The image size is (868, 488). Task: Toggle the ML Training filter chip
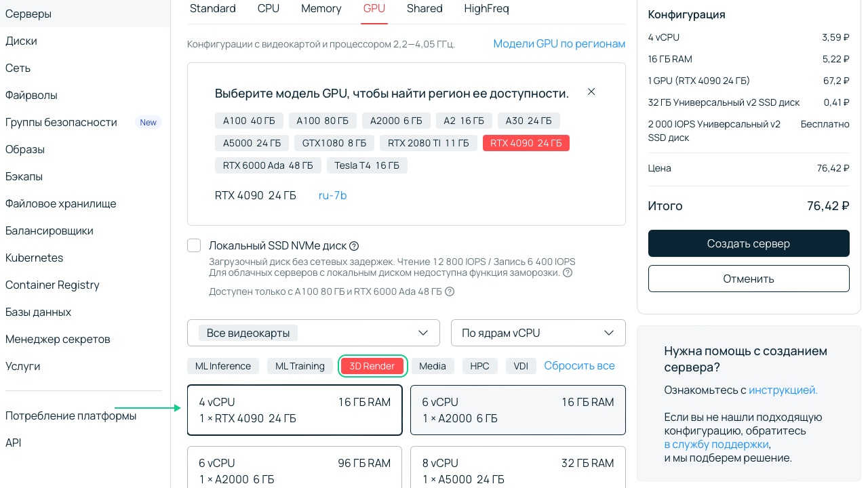(x=300, y=366)
